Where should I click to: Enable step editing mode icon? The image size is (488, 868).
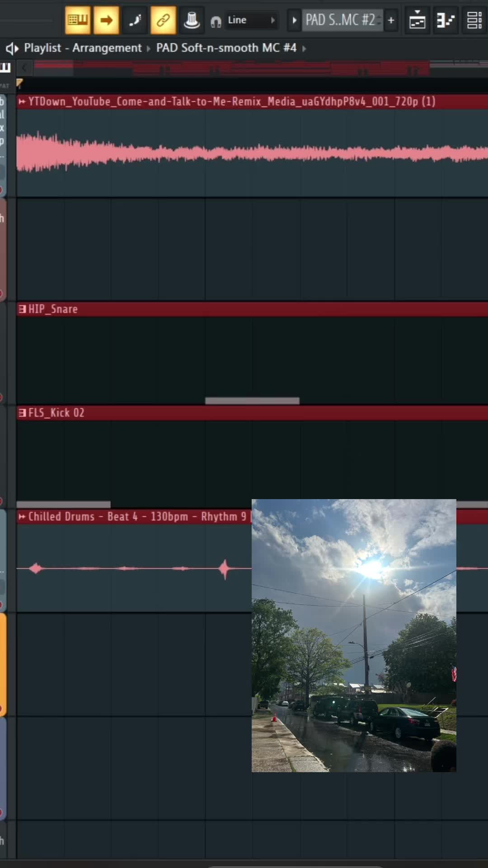[135, 20]
